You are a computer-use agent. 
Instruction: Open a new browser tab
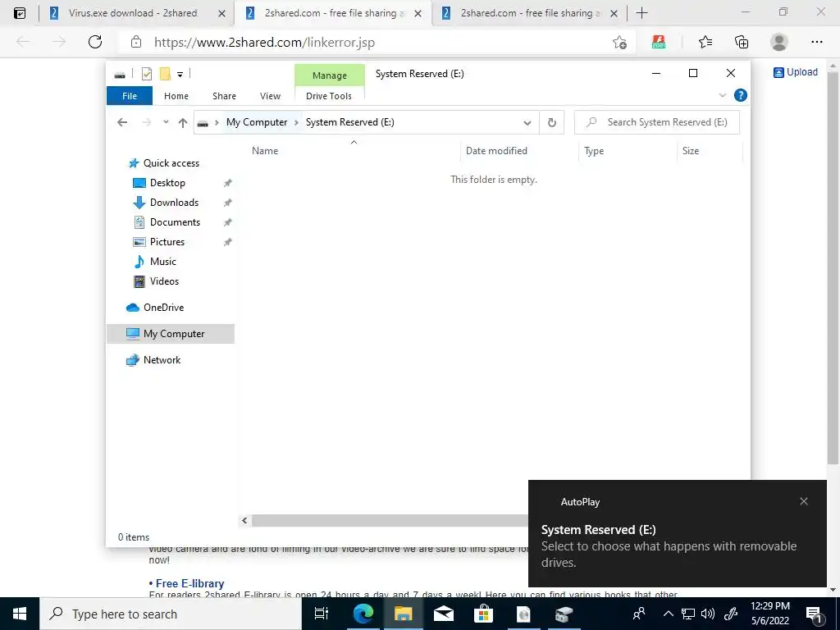coord(641,13)
